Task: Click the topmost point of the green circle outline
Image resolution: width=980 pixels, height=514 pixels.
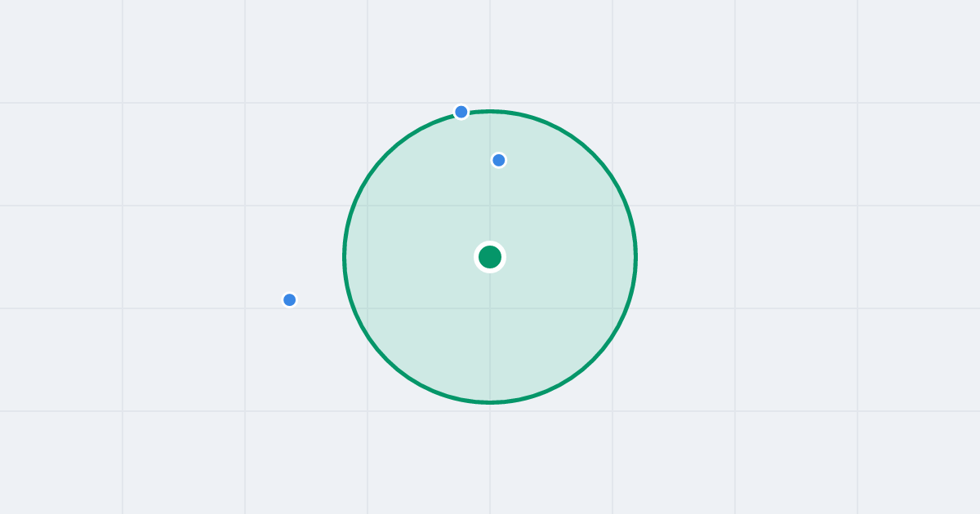Action: 490,112
